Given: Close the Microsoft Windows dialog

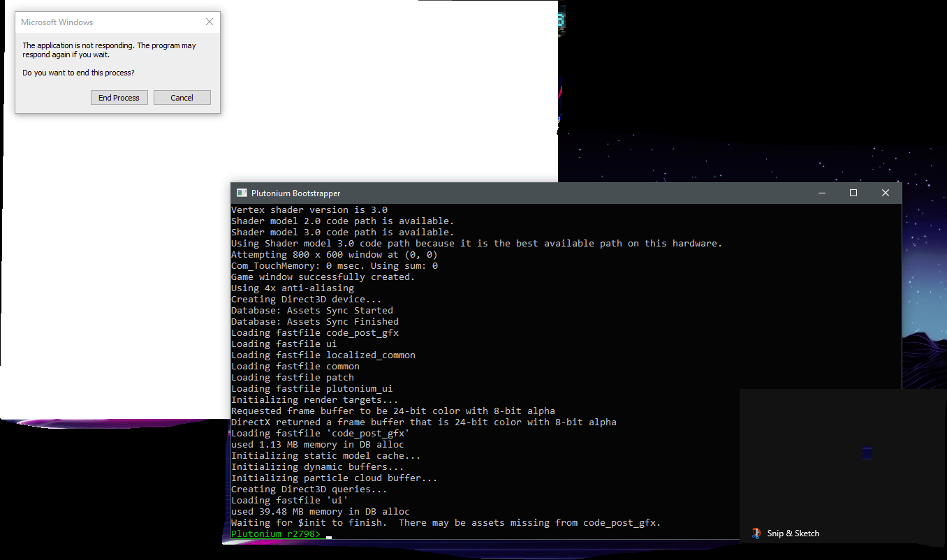Looking at the screenshot, I should tap(209, 22).
